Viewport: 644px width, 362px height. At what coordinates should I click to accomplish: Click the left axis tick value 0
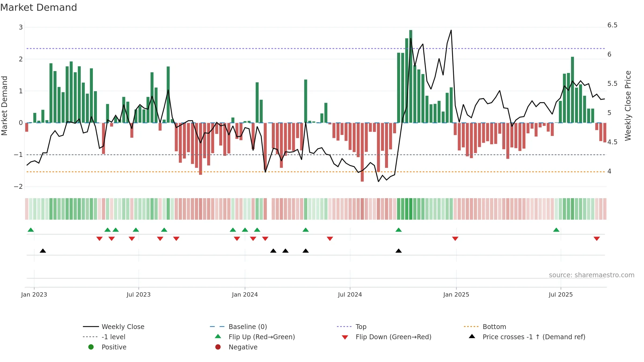pyautogui.click(x=21, y=123)
